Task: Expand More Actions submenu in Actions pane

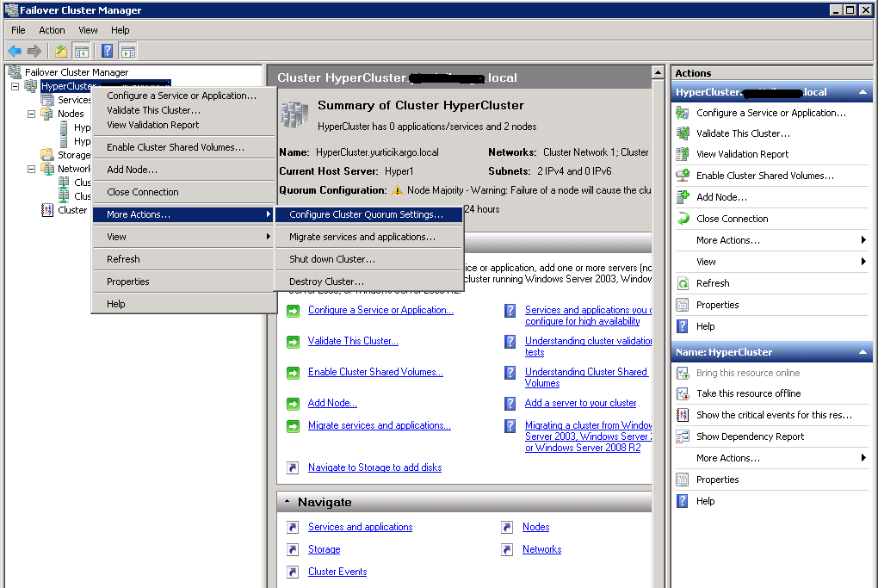Action: (x=863, y=240)
